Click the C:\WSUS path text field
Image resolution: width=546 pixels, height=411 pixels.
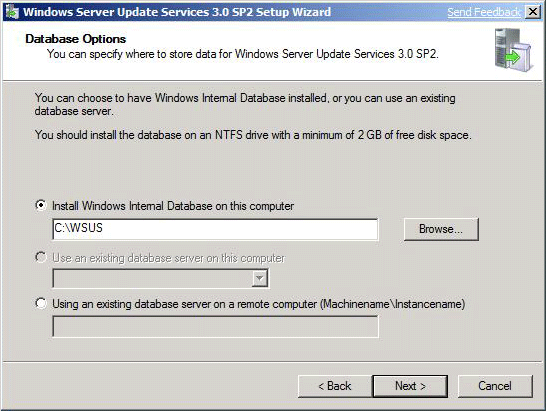click(215, 229)
